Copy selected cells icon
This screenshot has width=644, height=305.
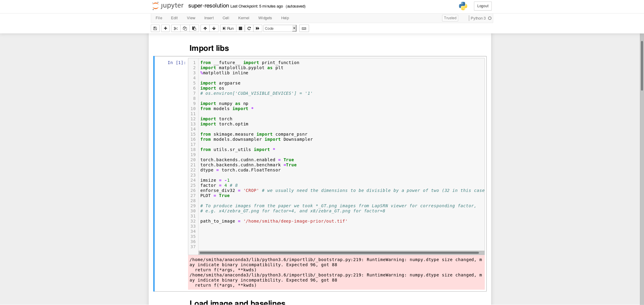point(185,28)
